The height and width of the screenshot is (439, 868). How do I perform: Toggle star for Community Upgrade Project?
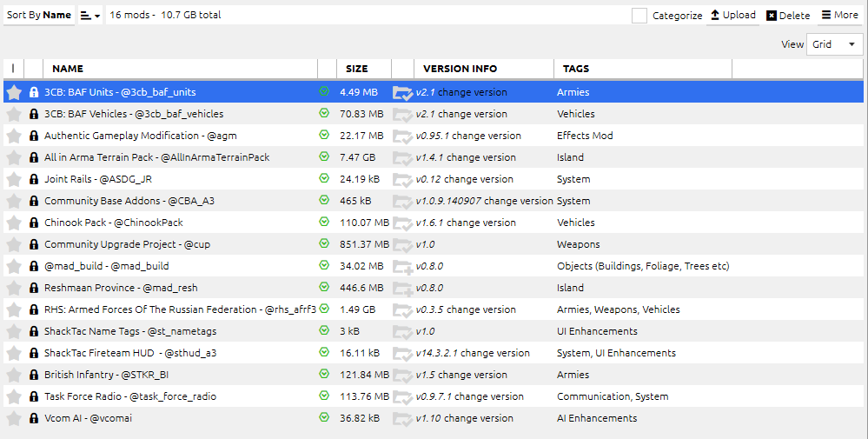[x=14, y=244]
